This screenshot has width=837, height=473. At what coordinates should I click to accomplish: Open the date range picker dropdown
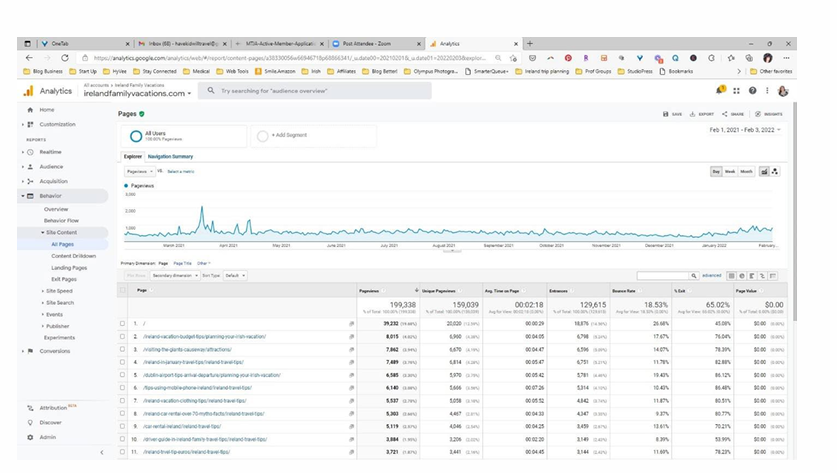[743, 130]
